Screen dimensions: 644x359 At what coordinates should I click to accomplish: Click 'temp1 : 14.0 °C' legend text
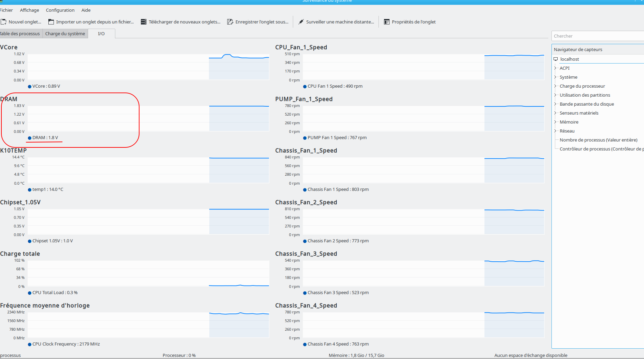pos(48,190)
